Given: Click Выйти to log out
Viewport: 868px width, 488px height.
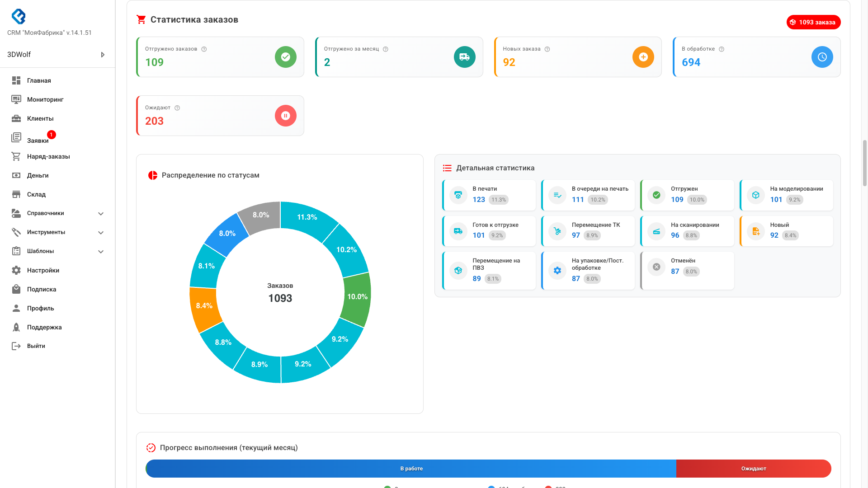Looking at the screenshot, I should (36, 346).
